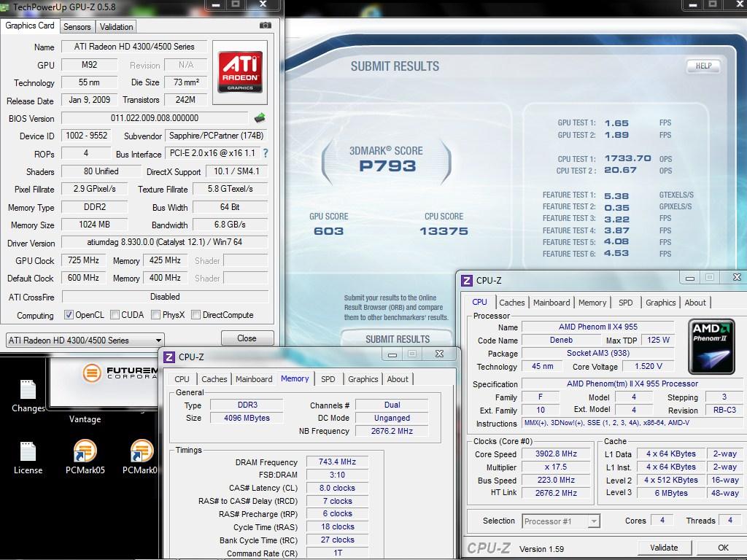Click the AMD Phenom II logo in CPU-Z
Screen dimensions: 747x560
[711, 346]
